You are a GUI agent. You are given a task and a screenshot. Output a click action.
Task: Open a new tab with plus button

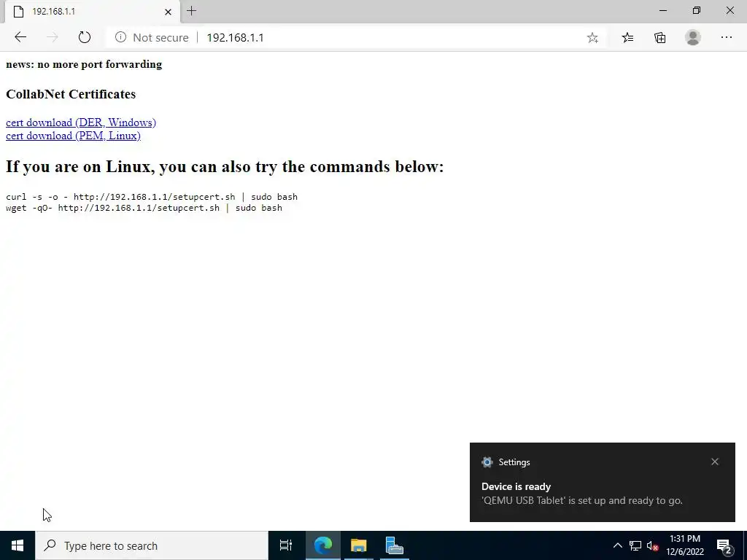(192, 11)
